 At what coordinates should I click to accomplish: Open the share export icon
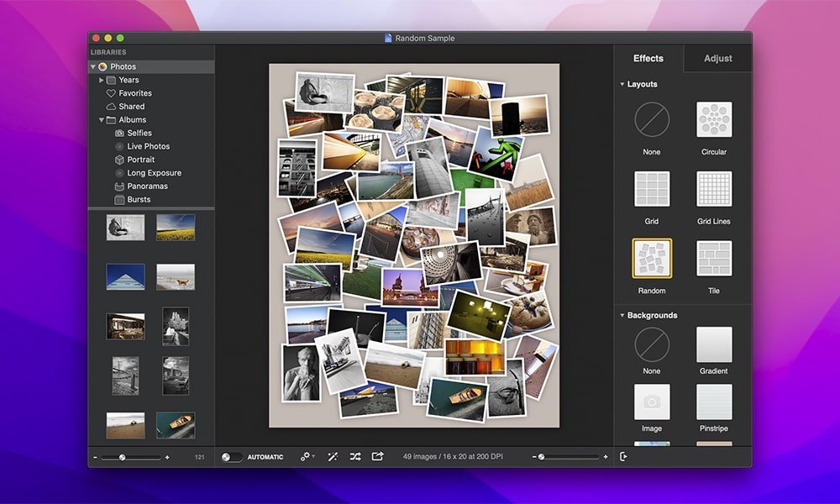(x=378, y=457)
